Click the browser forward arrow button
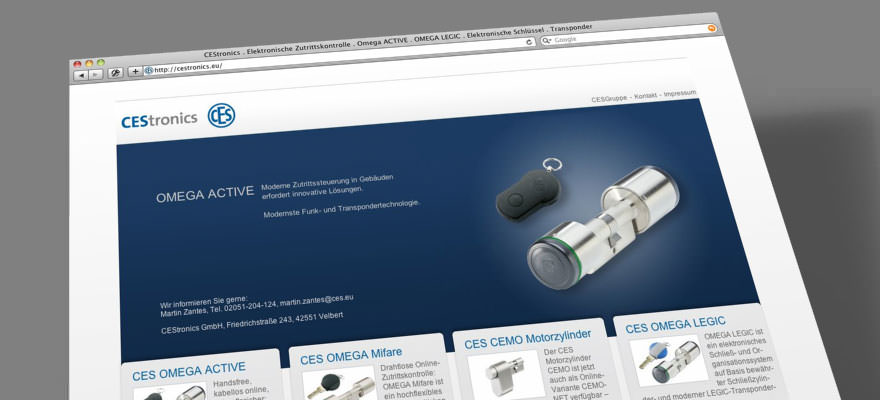The height and width of the screenshot is (400, 880). tap(95, 75)
